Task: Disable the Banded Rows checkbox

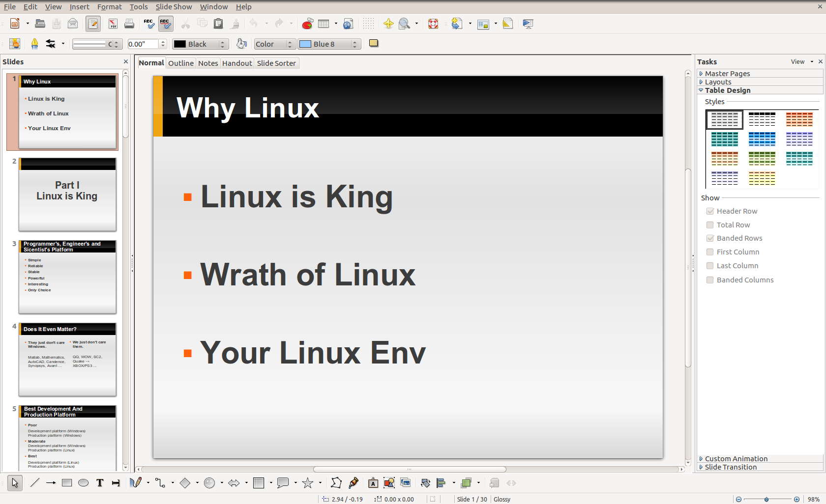Action: [x=710, y=238]
